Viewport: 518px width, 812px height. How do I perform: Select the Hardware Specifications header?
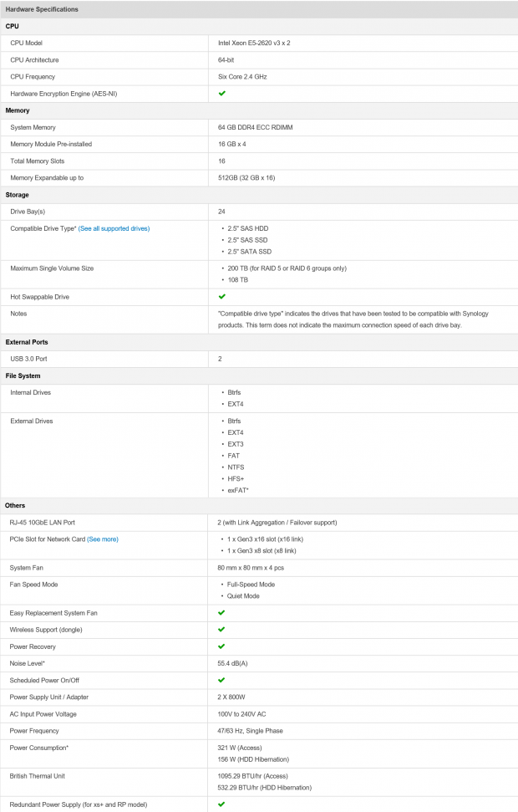[x=42, y=9]
